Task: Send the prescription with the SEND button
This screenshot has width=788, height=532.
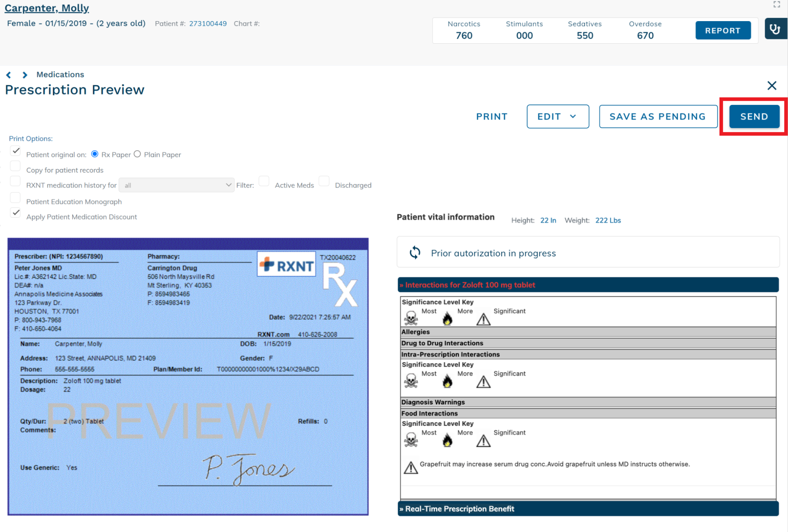Action: pos(753,117)
